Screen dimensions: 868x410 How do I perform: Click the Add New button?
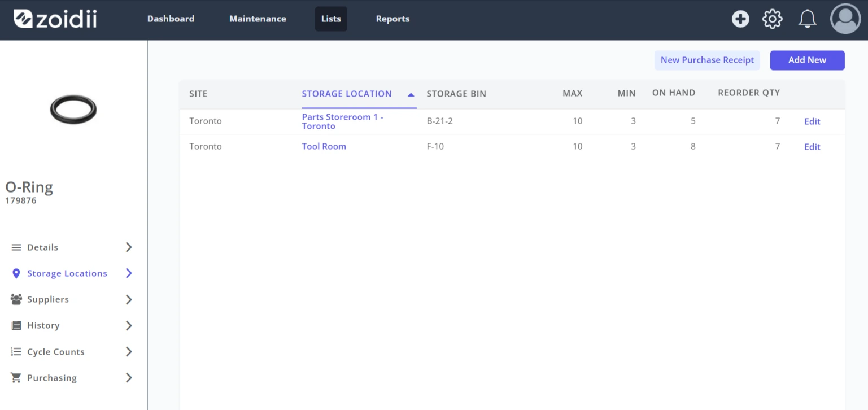coord(807,60)
